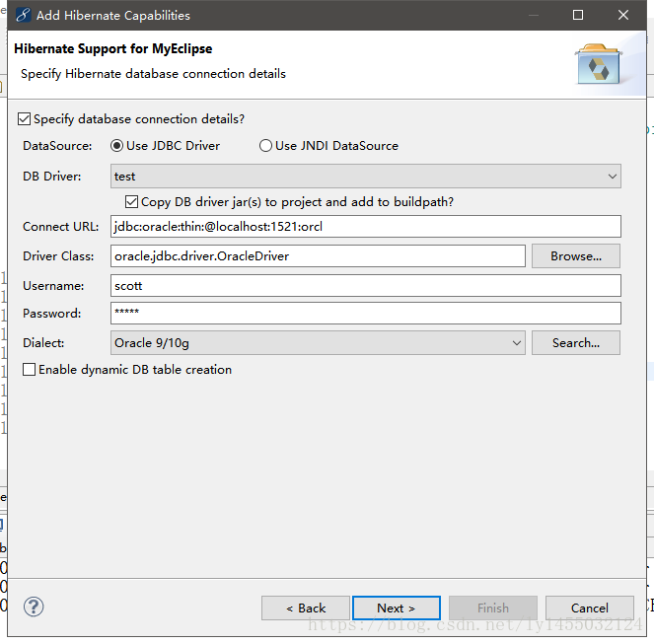
Task: Focus the Username field containing scott
Action: coord(366,286)
